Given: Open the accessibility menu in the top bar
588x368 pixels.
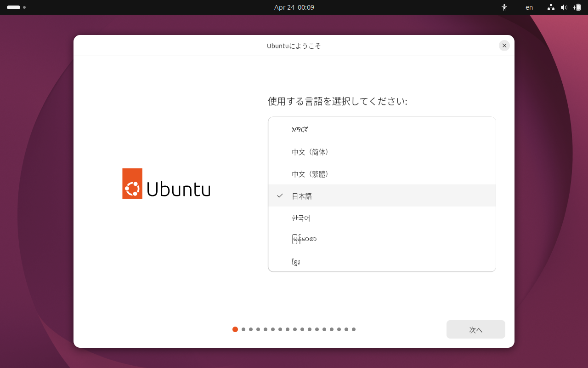Looking at the screenshot, I should (x=504, y=7).
